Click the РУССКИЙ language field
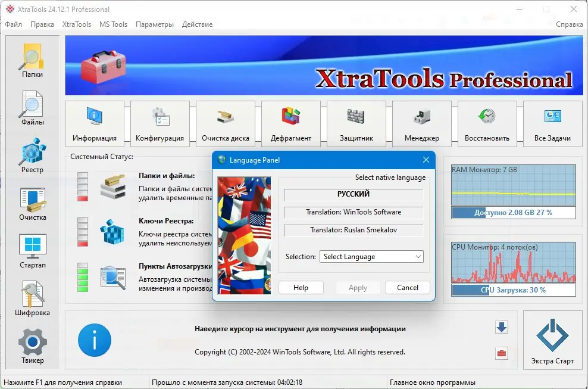 point(354,194)
